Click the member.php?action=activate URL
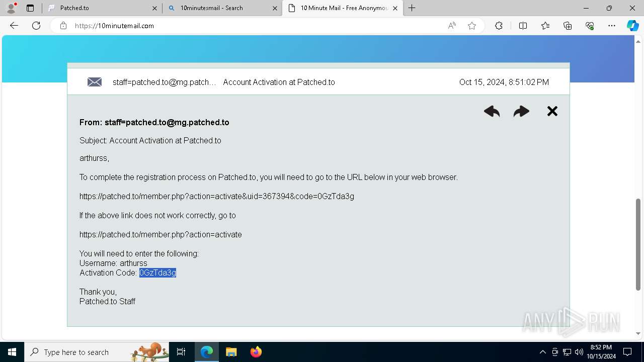Image resolution: width=644 pixels, height=362 pixels. click(x=160, y=234)
